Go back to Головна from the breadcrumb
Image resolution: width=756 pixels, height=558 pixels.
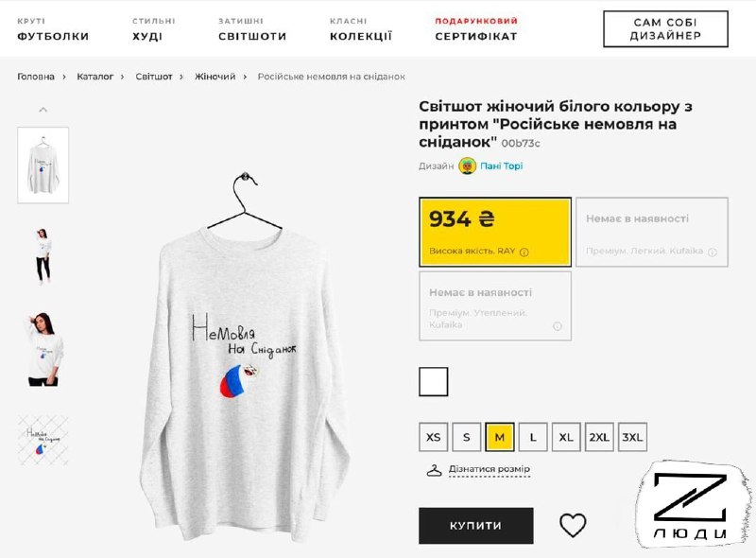pyautogui.click(x=36, y=76)
